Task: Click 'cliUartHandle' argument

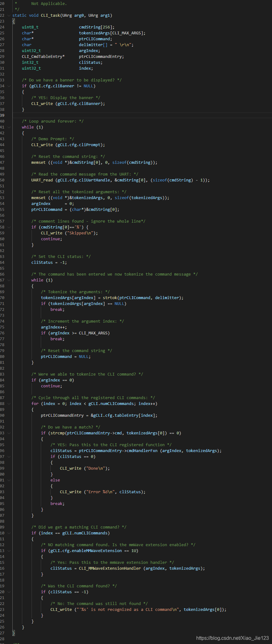Action: click(94, 180)
